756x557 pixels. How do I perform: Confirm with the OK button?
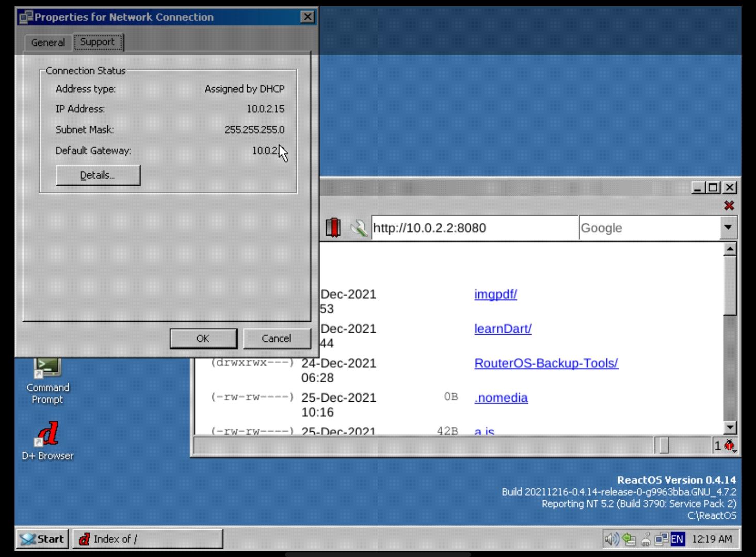203,338
